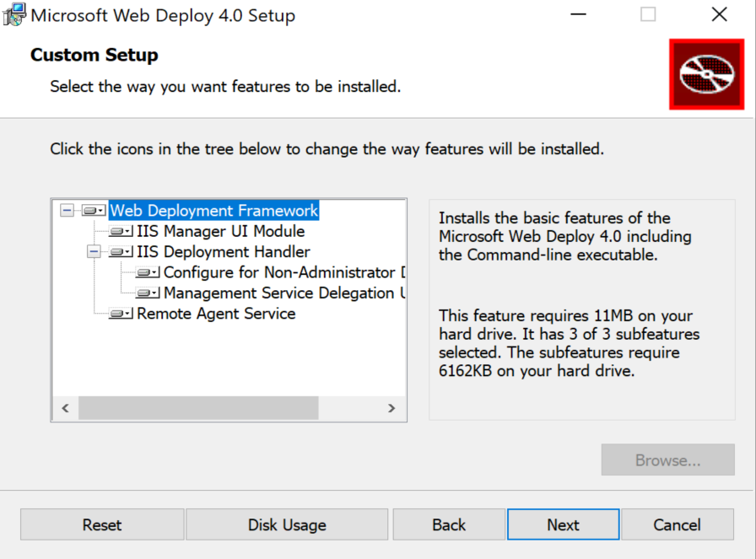Select Remote Agent Service in the tree
The image size is (756, 559).
(216, 314)
